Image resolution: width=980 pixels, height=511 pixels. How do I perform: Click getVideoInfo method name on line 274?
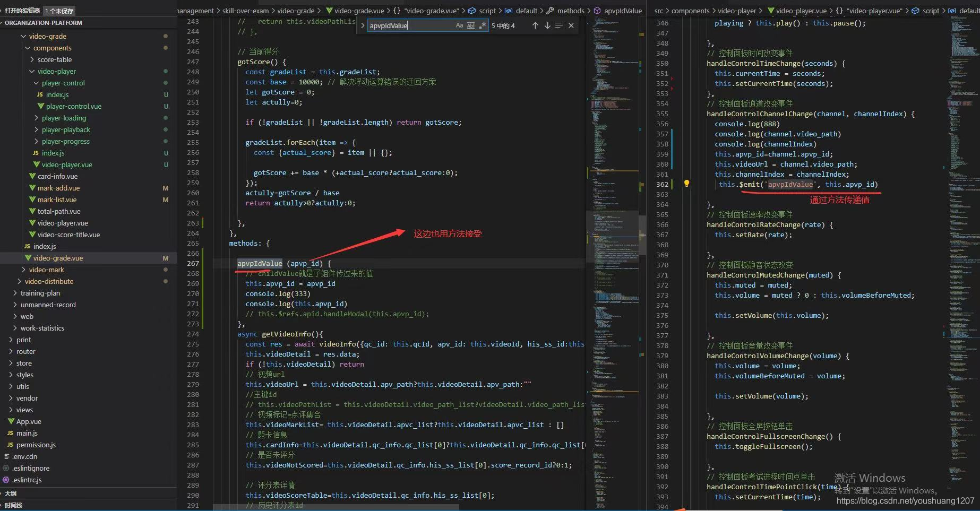pyautogui.click(x=286, y=334)
